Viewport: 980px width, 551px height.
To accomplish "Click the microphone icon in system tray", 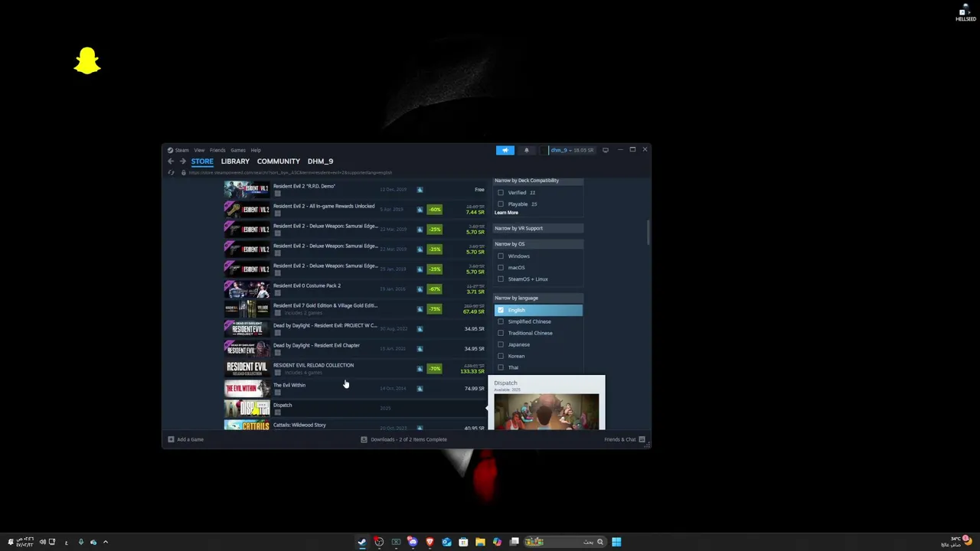I will (80, 542).
